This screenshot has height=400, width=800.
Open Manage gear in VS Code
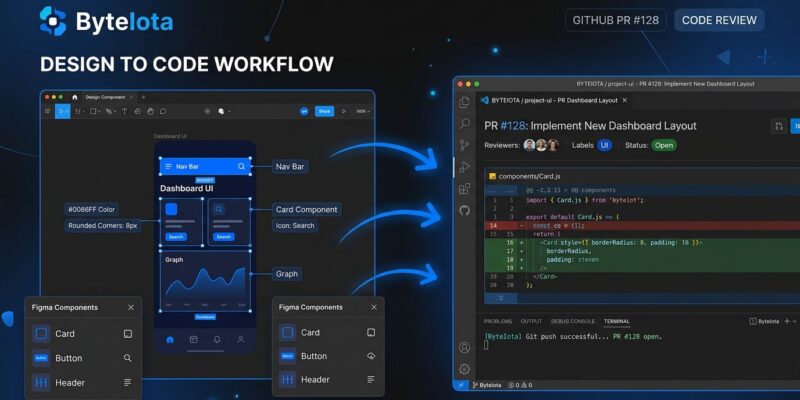[x=464, y=369]
